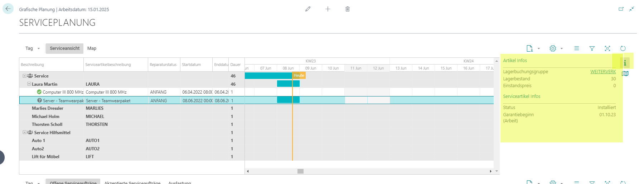Click the Status value Installiert

[x=607, y=108]
